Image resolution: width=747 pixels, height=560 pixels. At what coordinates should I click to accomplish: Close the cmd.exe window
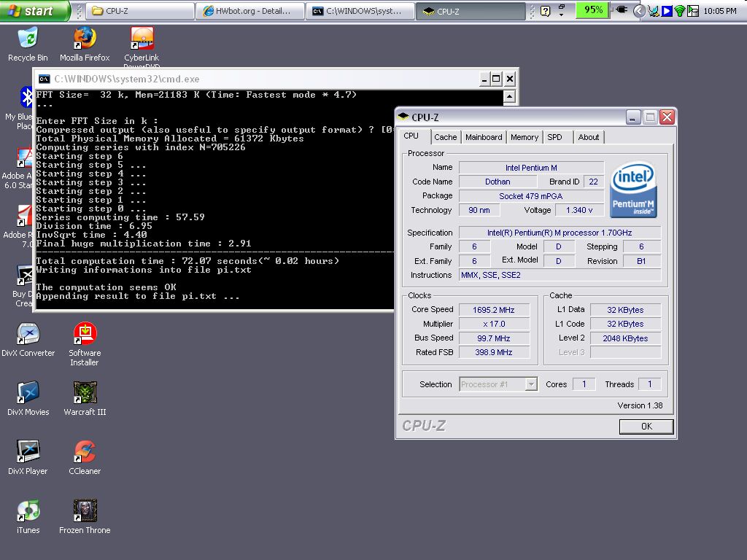[x=510, y=79]
